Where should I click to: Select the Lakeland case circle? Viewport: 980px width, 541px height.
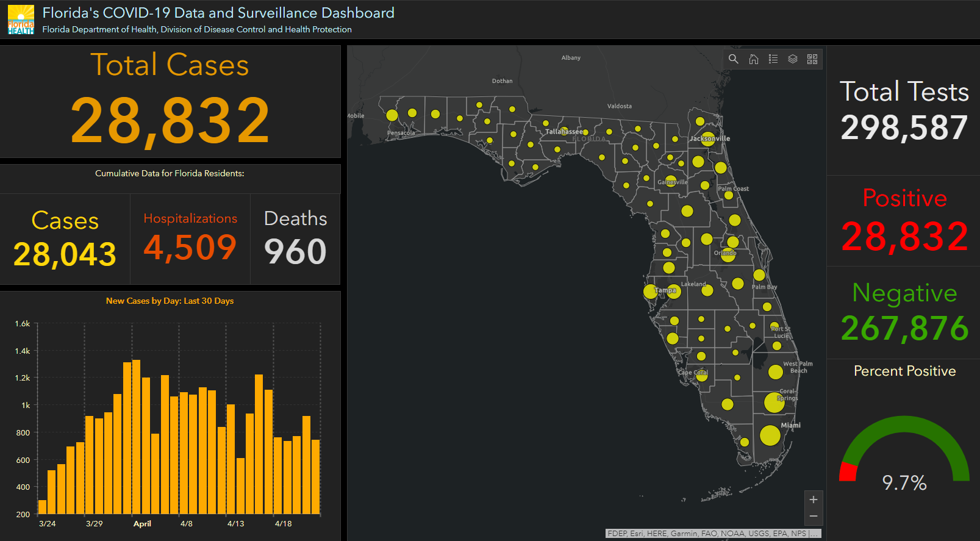coord(707,290)
